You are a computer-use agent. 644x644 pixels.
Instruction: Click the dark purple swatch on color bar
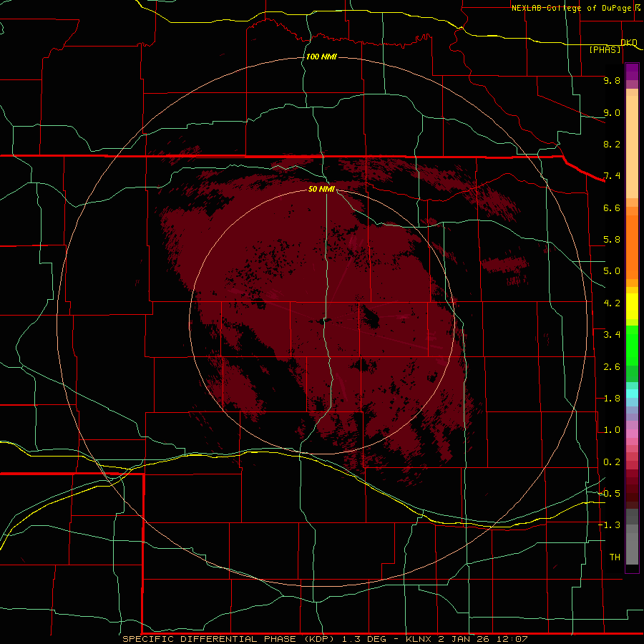pos(632,72)
